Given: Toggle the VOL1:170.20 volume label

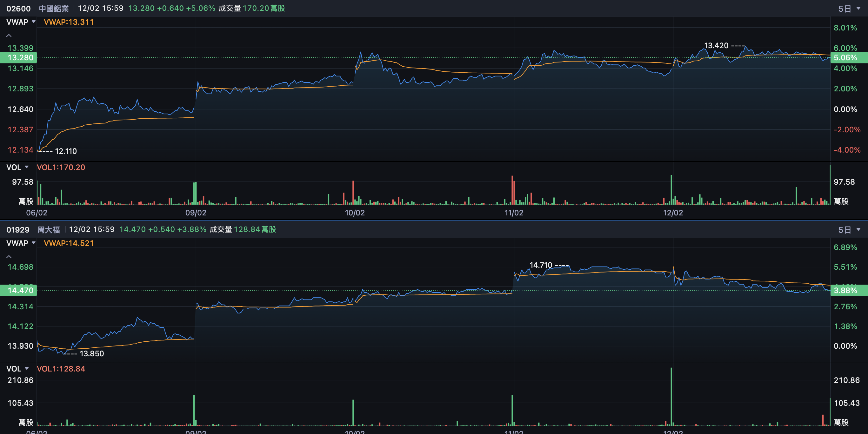Looking at the screenshot, I should 61,167.
